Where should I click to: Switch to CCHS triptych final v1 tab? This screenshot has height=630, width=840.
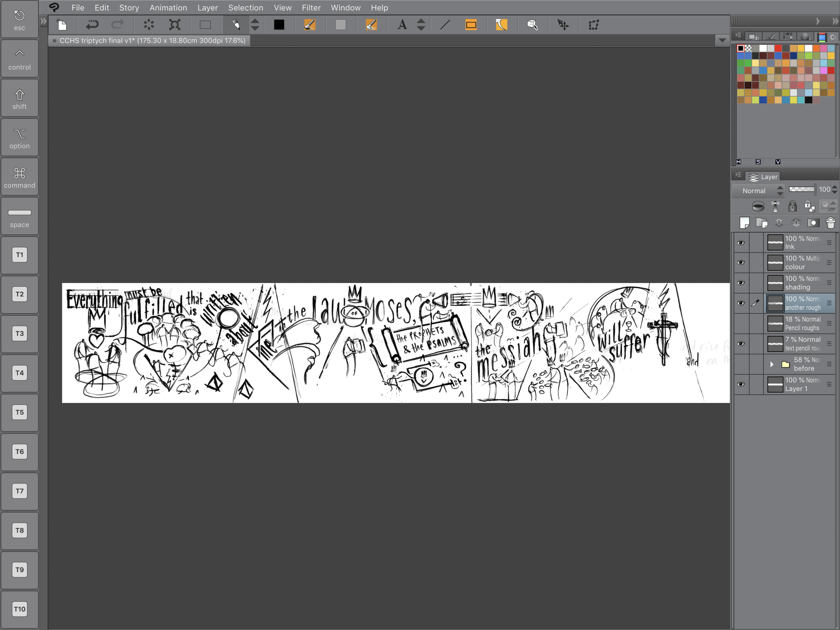pos(149,41)
